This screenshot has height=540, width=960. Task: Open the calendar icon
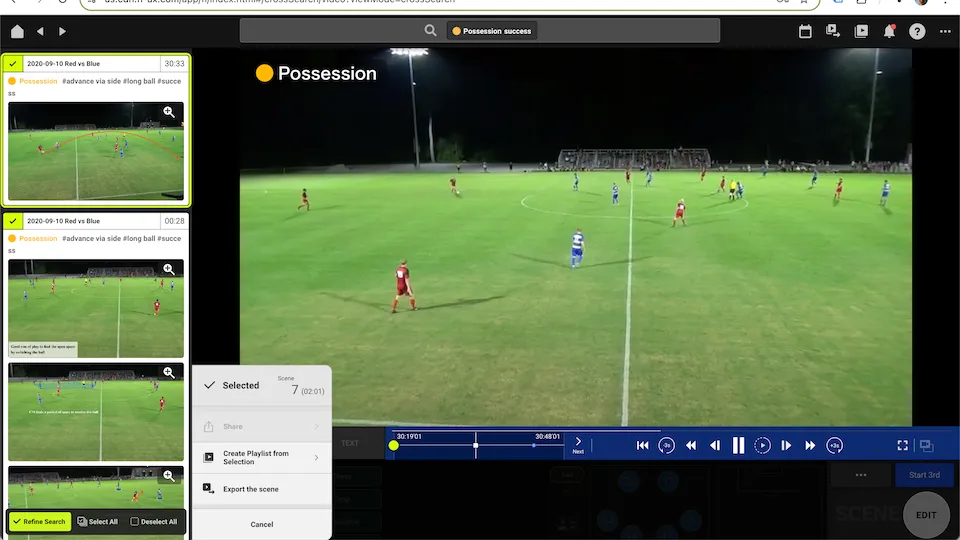coord(805,31)
